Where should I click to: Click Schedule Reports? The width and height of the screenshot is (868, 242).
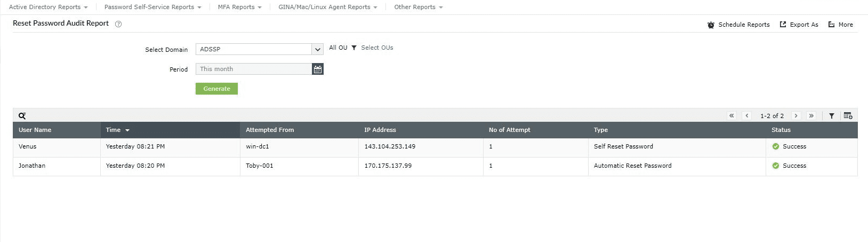(x=738, y=25)
